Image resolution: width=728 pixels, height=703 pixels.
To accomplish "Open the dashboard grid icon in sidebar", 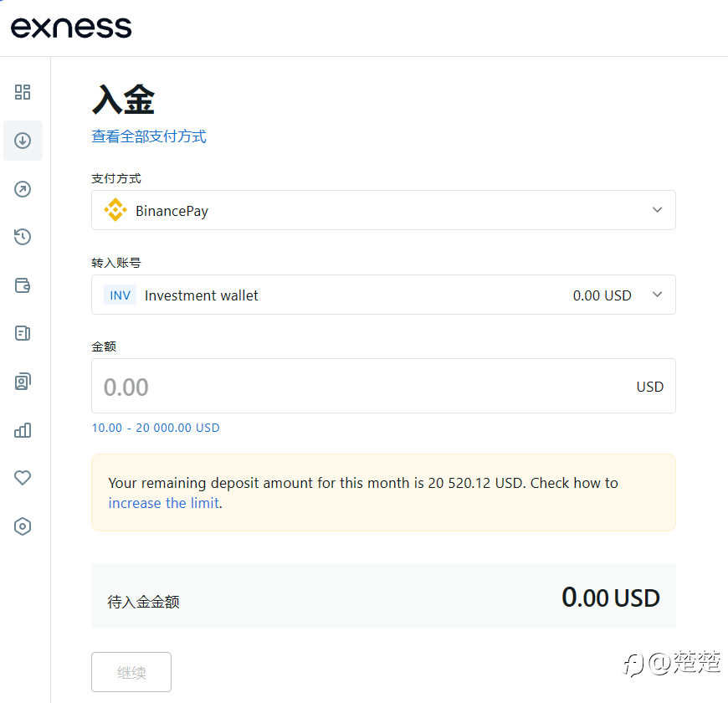I will point(23,92).
